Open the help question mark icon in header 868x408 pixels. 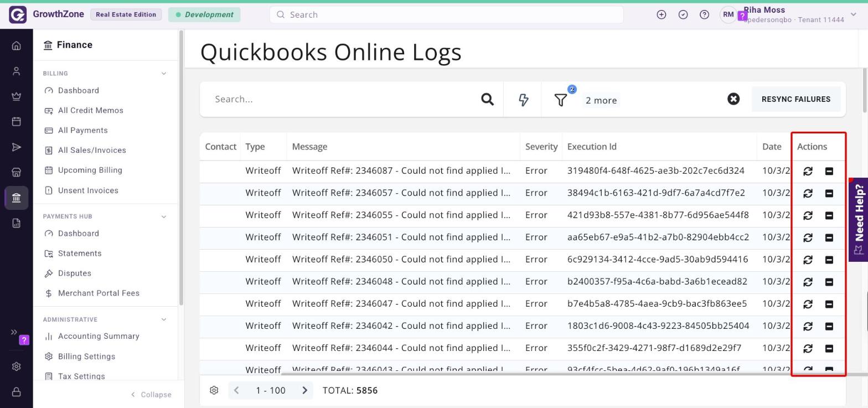click(704, 15)
